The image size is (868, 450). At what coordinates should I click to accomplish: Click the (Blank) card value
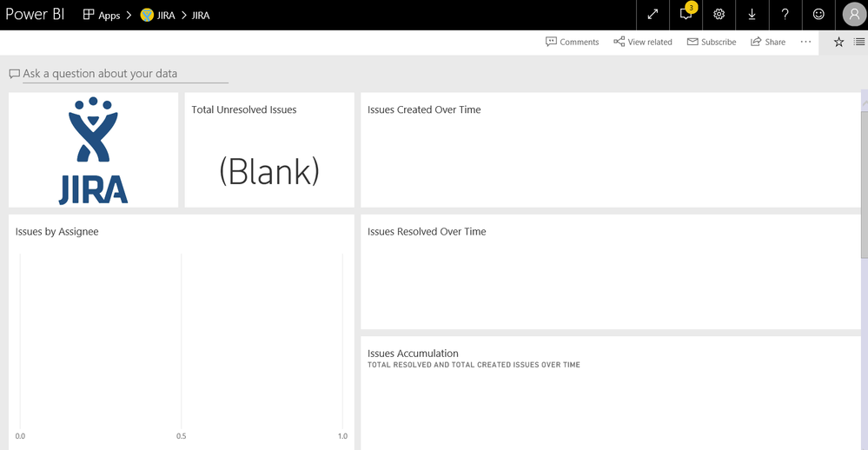click(x=269, y=172)
